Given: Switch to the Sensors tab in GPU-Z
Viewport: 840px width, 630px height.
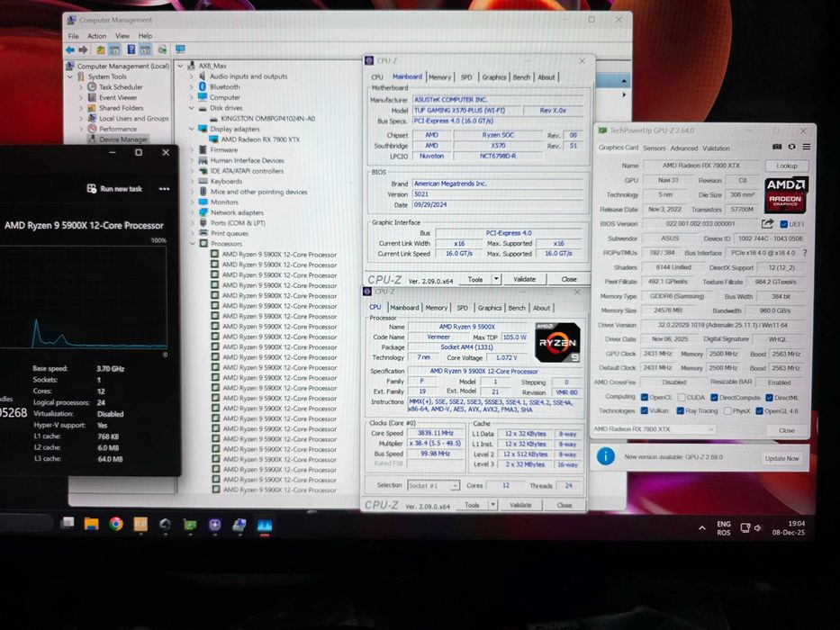Looking at the screenshot, I should pos(654,148).
